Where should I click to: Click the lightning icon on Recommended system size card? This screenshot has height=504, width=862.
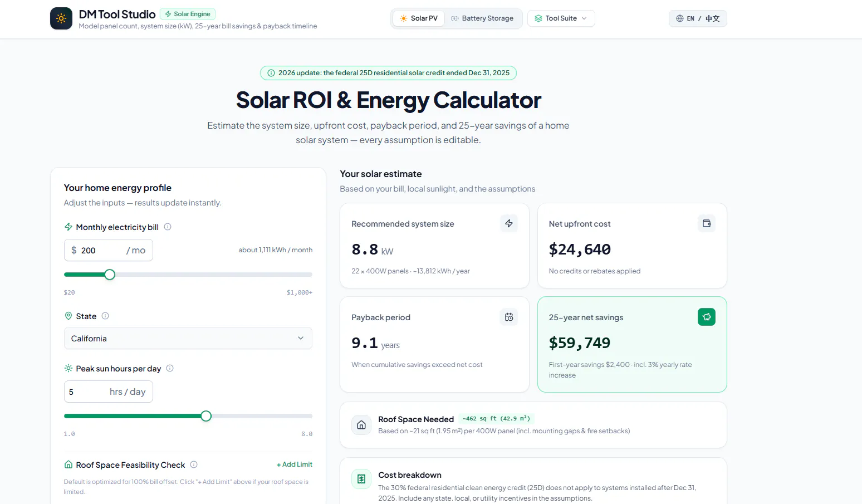[509, 223]
